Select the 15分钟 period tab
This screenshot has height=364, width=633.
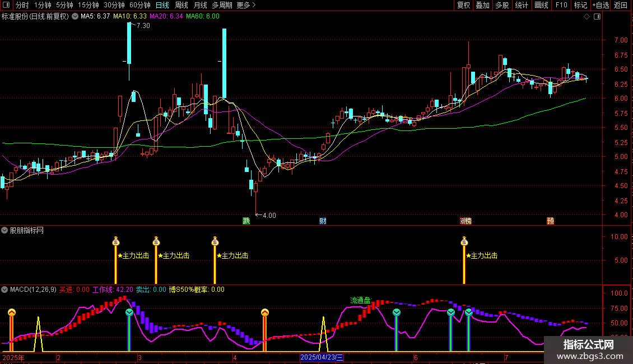89,5
